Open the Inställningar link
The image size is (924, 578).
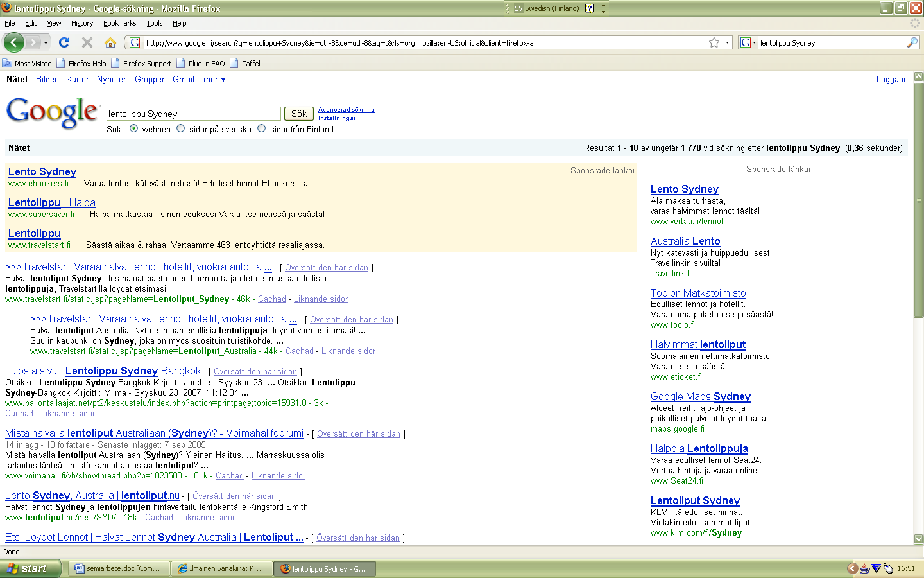point(337,118)
